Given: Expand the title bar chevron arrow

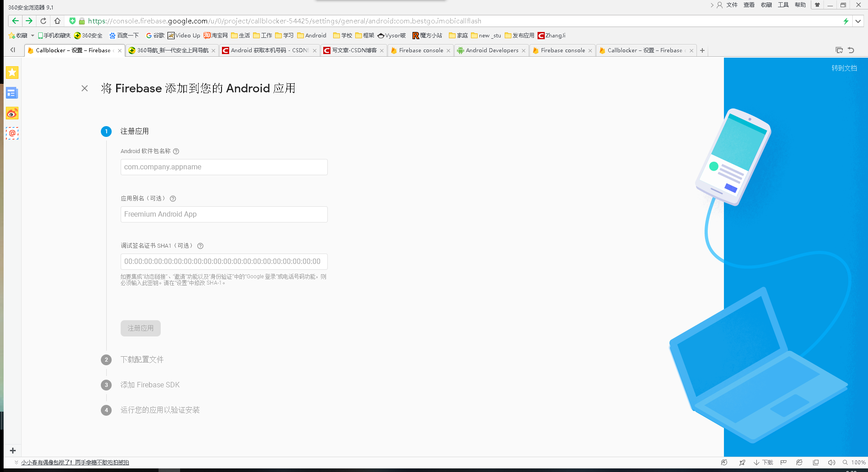Looking at the screenshot, I should (x=712, y=5).
